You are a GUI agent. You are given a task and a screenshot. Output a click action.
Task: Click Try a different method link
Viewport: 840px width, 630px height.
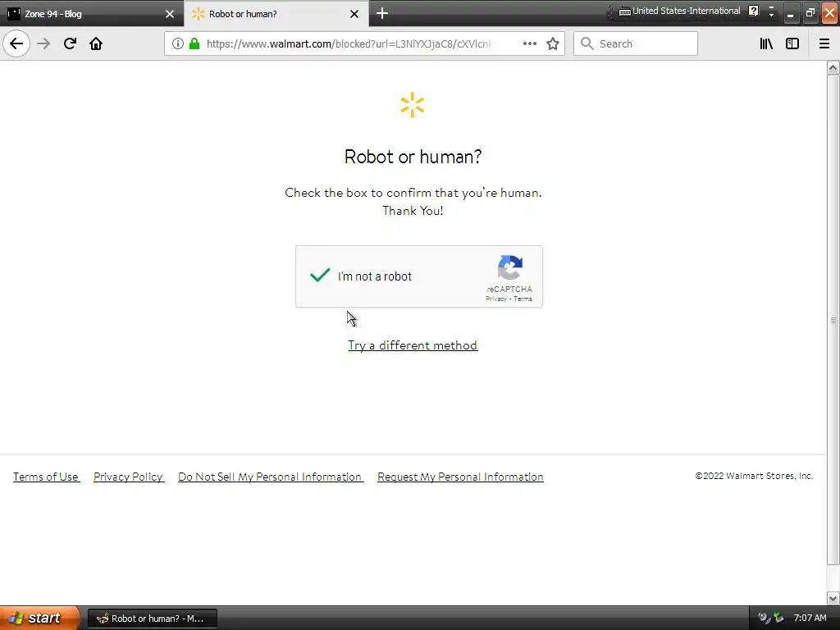click(x=413, y=345)
